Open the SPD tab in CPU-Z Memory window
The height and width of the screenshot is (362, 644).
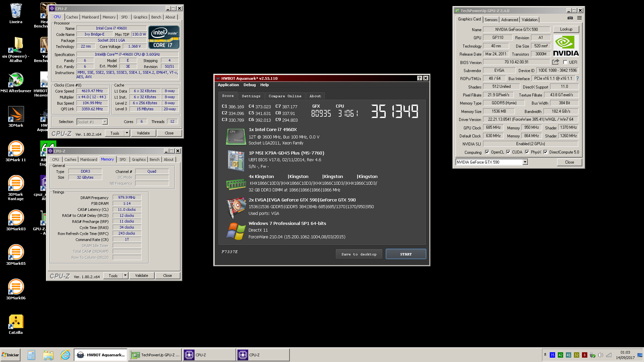123,160
